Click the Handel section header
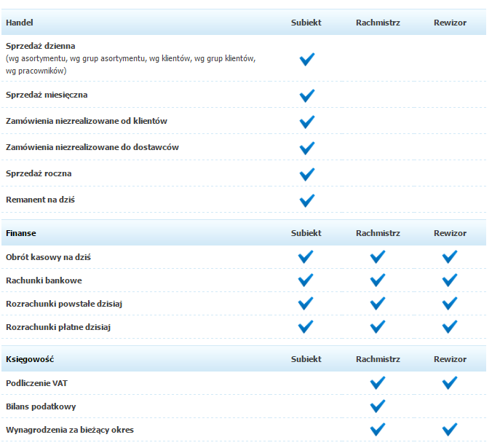 click(20, 23)
